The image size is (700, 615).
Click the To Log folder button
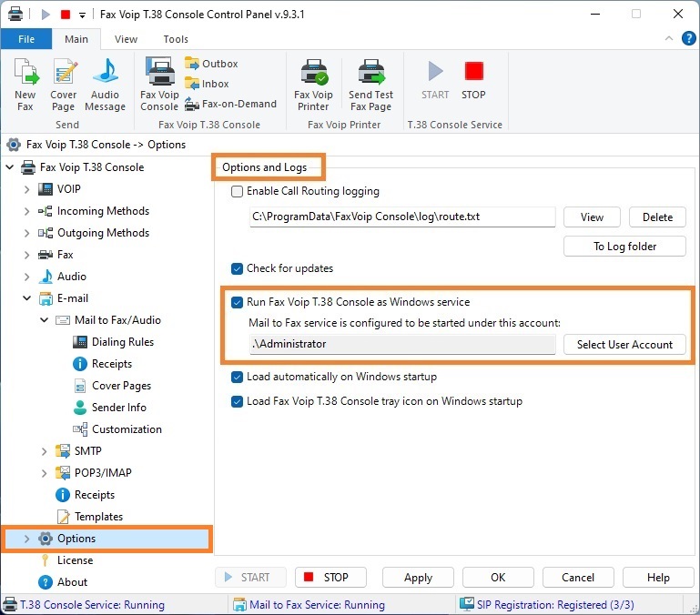[625, 247]
